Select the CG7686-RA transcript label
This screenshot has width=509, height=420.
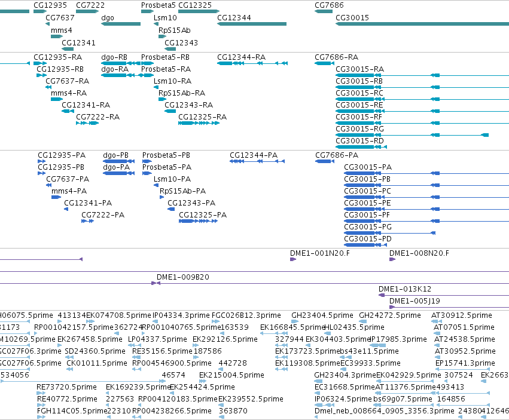coord(336,57)
